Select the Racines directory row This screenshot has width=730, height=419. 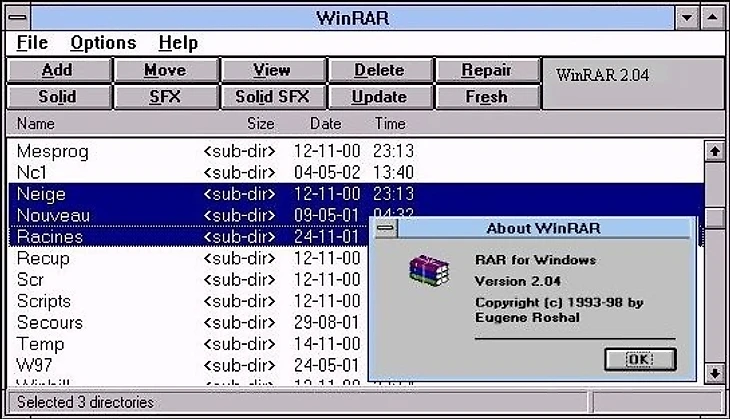coord(356,237)
